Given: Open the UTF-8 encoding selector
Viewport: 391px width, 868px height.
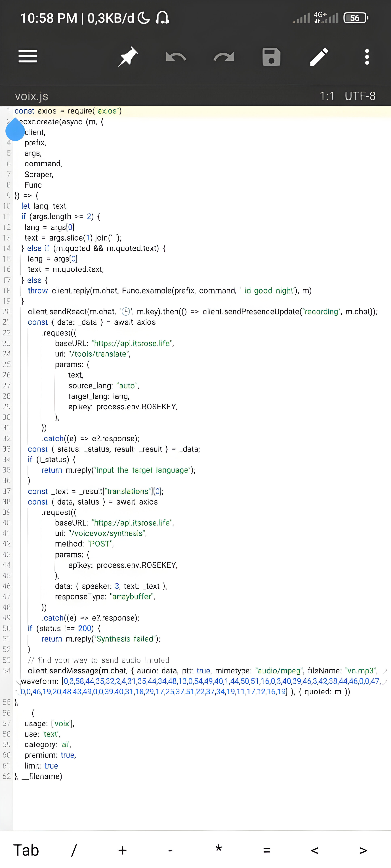Looking at the screenshot, I should (x=360, y=96).
